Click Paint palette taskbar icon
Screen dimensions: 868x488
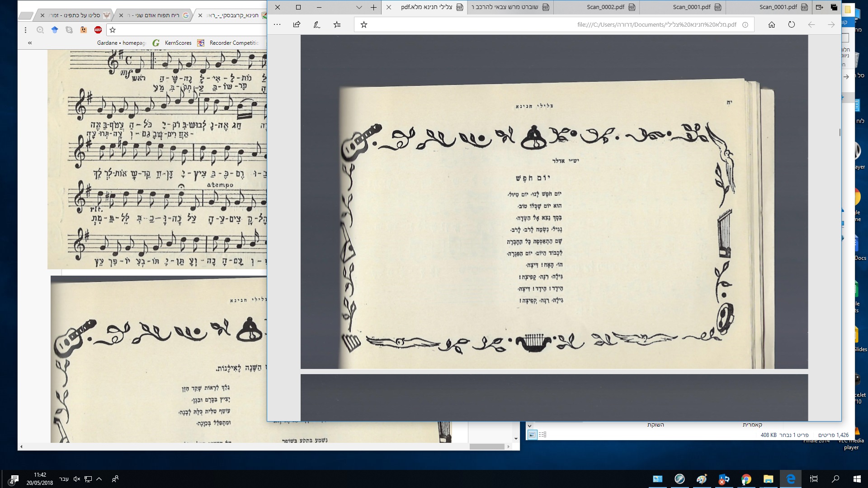pos(702,479)
